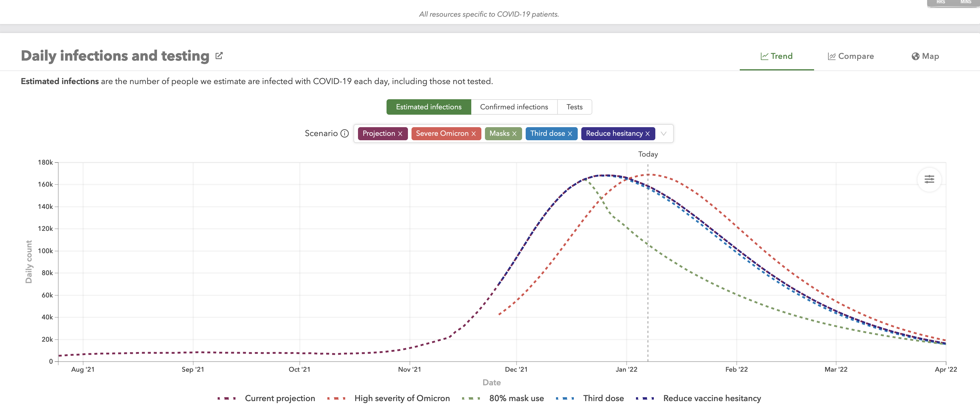
Task: Click the Reduce hesitancy tag label
Action: (x=614, y=133)
